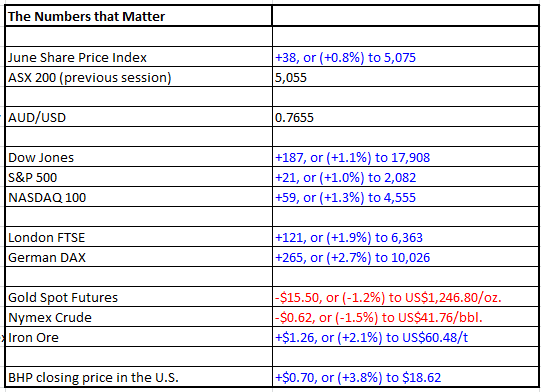This screenshot has width=541, height=392.
Task: Click the AUD/USD label cell
Action: (139, 117)
